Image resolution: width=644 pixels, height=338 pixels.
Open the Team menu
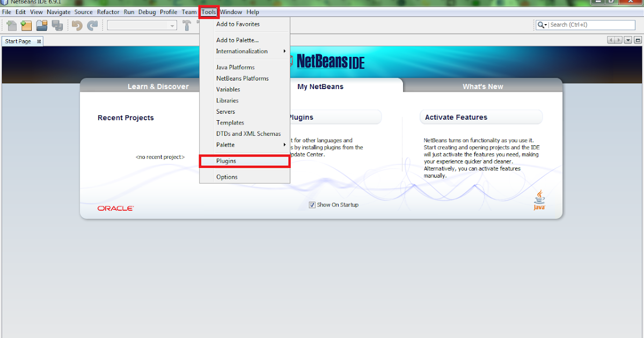189,12
